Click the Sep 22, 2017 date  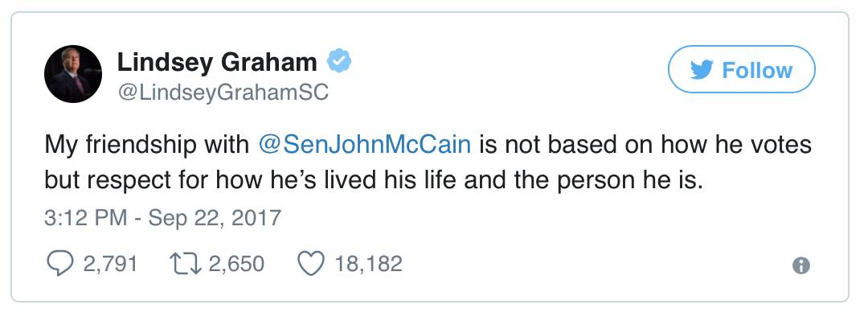click(x=215, y=217)
